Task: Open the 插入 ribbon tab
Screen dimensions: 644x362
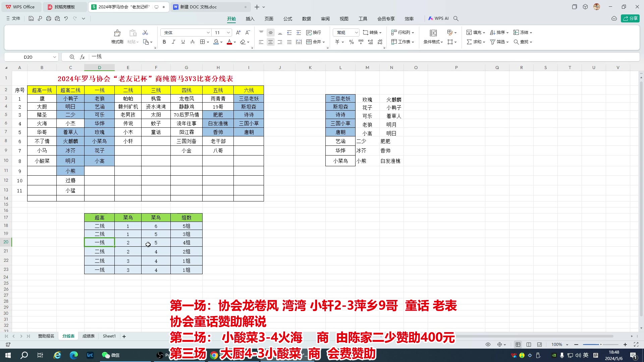Action: 250,18
